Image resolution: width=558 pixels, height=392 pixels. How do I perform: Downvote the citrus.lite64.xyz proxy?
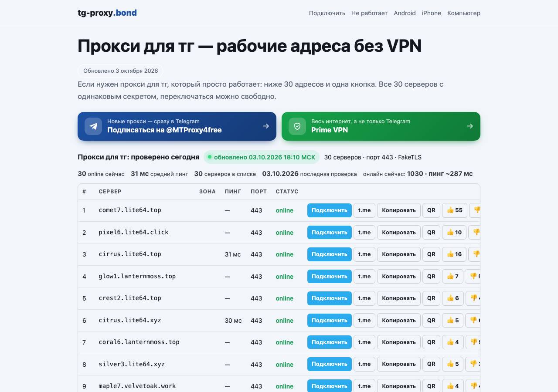tap(473, 321)
